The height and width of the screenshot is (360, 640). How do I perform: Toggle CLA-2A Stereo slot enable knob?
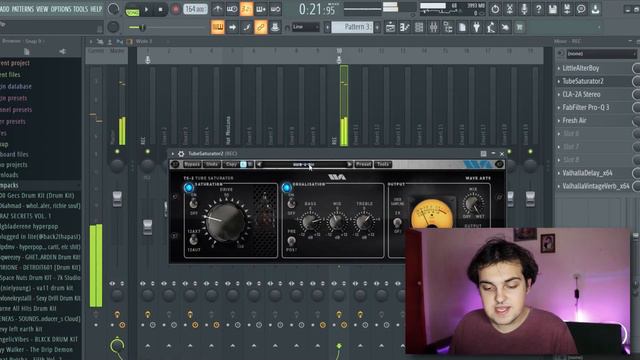pyautogui.click(x=636, y=94)
